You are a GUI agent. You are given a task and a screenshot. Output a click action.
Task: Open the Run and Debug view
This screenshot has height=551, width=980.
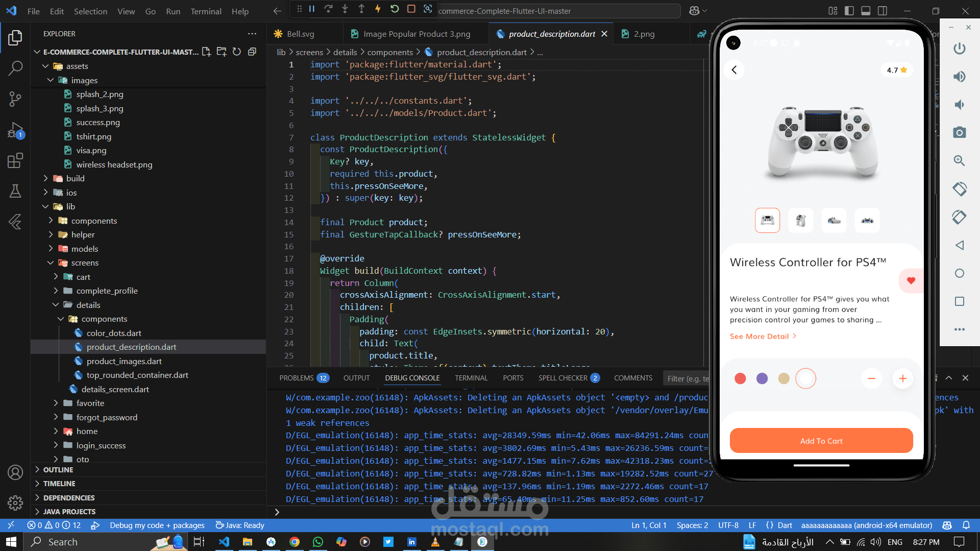15,130
